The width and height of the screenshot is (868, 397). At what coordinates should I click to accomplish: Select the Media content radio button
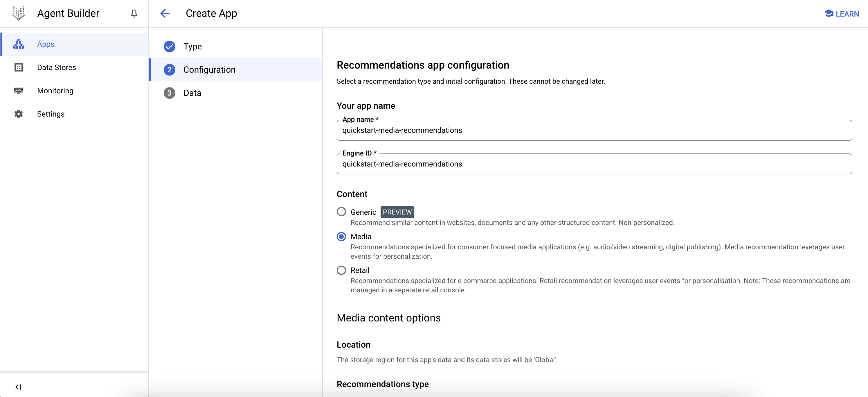click(341, 237)
